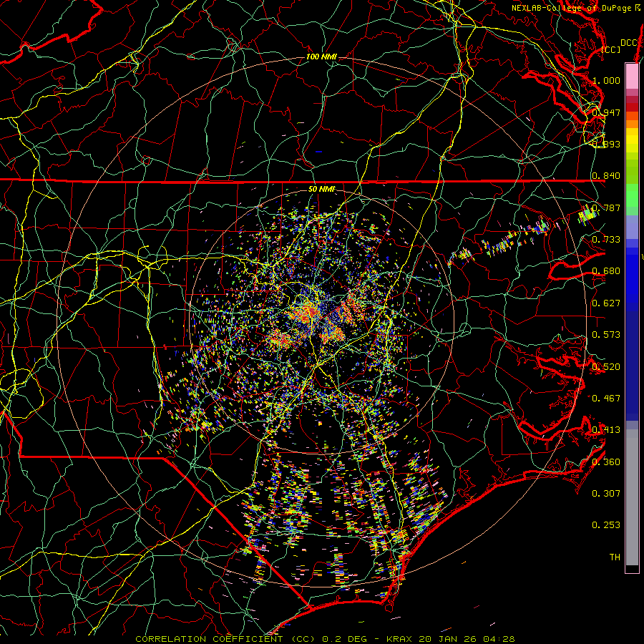Click the DCC label above the color scale
Screen dimensions: 644x644
pos(628,42)
